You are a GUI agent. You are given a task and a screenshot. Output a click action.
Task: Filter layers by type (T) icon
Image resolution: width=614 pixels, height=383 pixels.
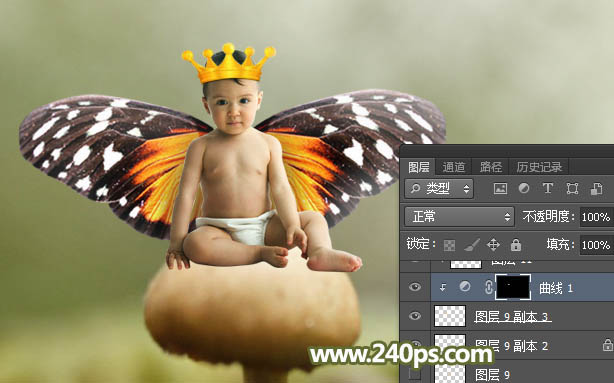548,188
